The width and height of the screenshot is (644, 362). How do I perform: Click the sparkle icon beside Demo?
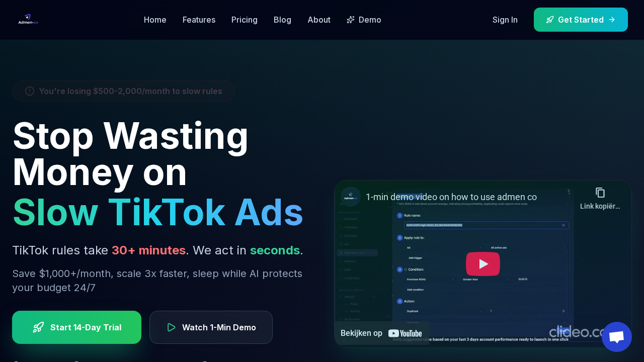350,20
